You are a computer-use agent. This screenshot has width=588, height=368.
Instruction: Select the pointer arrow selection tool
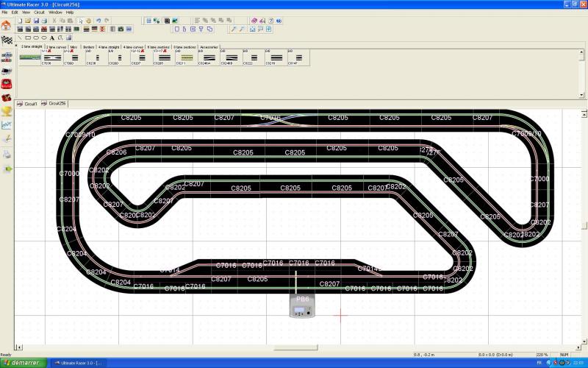click(79, 21)
